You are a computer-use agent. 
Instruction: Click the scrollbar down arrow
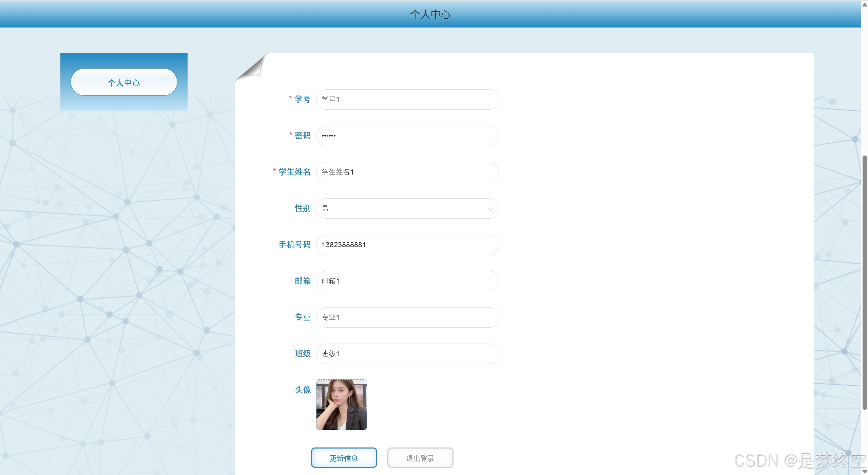[x=865, y=471]
